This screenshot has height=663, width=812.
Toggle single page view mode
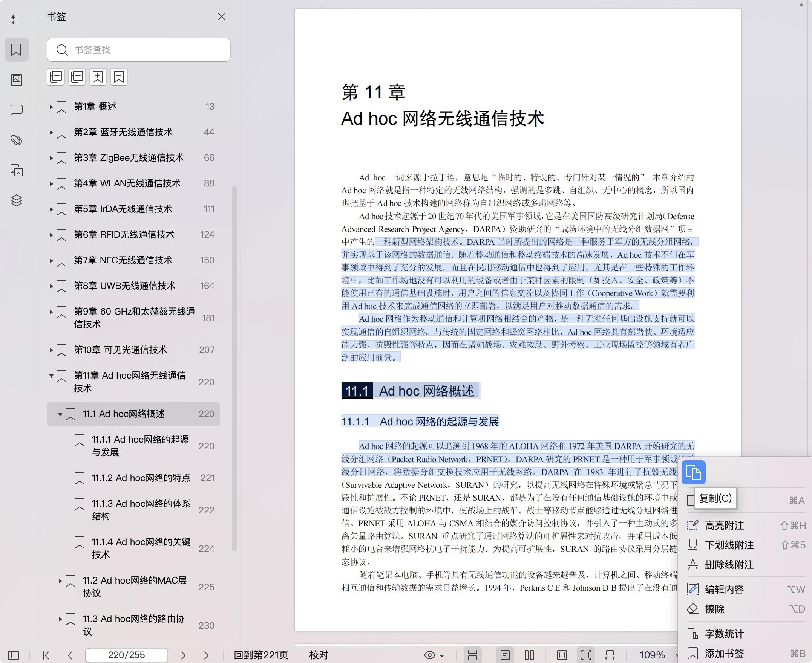pyautogui.click(x=505, y=655)
